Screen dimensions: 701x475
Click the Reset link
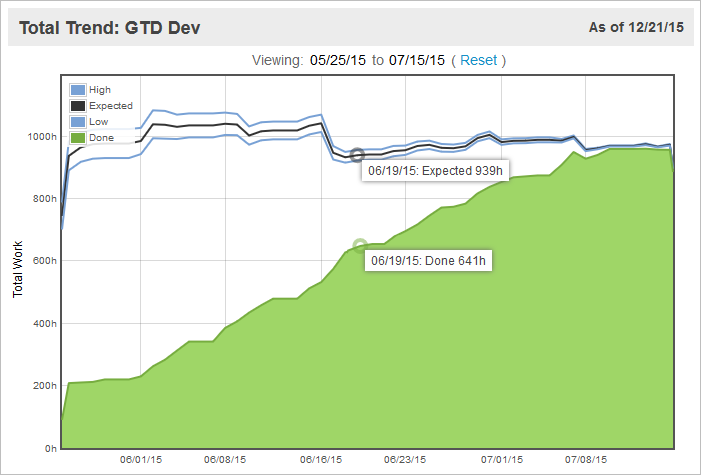478,60
